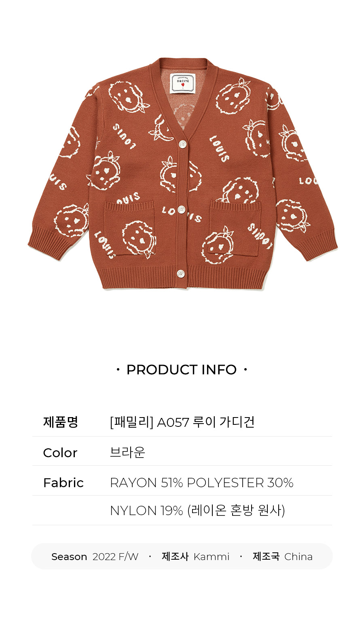Click the NYLON 19% fabric detail line

pyautogui.click(x=198, y=510)
